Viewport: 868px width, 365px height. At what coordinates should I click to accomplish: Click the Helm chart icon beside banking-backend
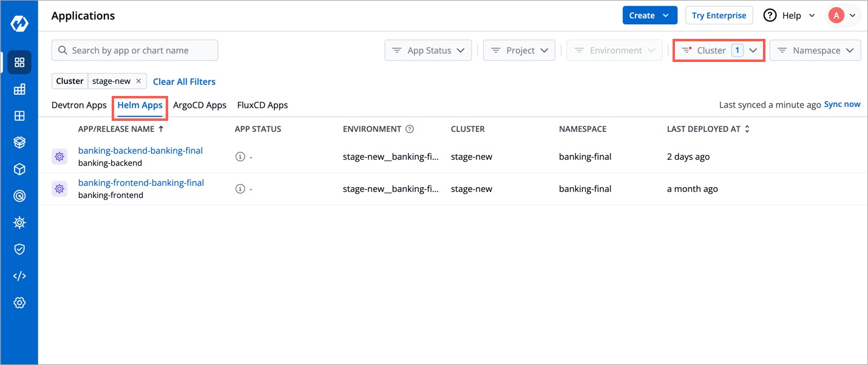coord(59,156)
